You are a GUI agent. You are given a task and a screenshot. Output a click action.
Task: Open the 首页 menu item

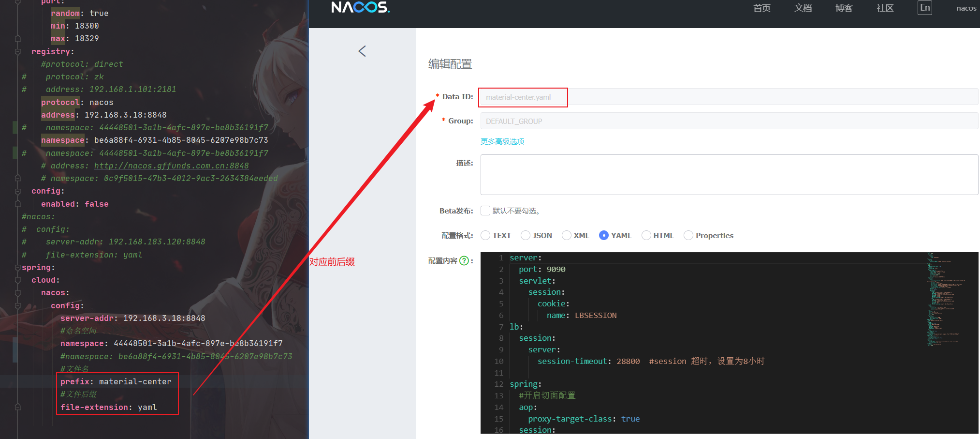click(x=762, y=8)
